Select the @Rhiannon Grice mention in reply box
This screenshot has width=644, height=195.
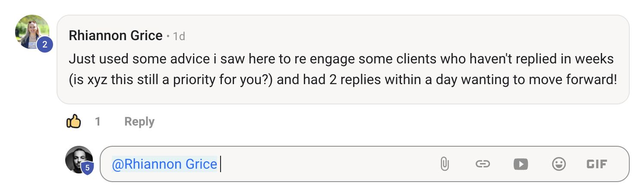tap(164, 164)
